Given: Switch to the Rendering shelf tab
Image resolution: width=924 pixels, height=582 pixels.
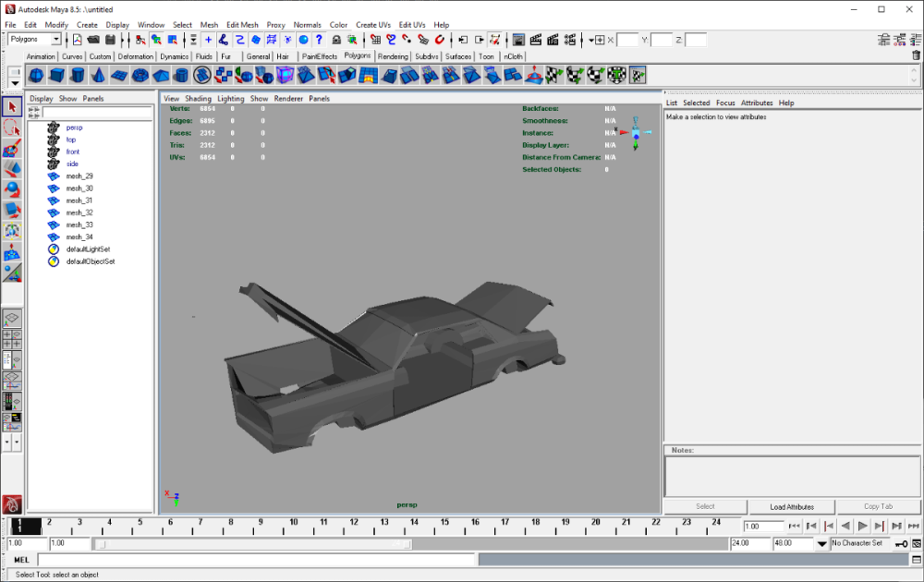Looking at the screenshot, I should coord(392,56).
